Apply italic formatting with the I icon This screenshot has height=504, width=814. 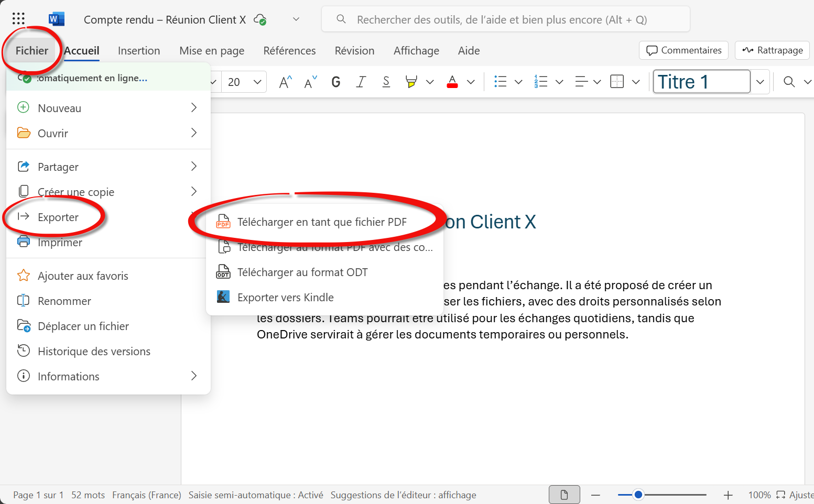pos(361,82)
